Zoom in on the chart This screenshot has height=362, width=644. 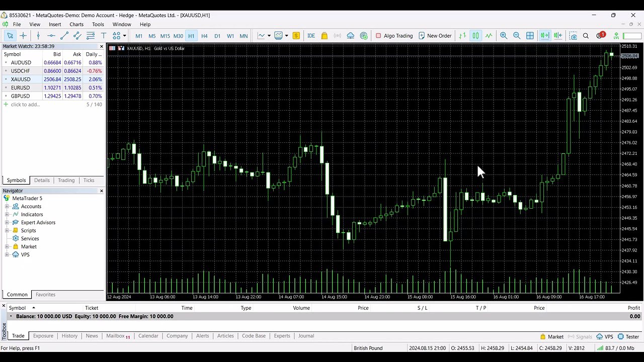pyautogui.click(x=504, y=36)
